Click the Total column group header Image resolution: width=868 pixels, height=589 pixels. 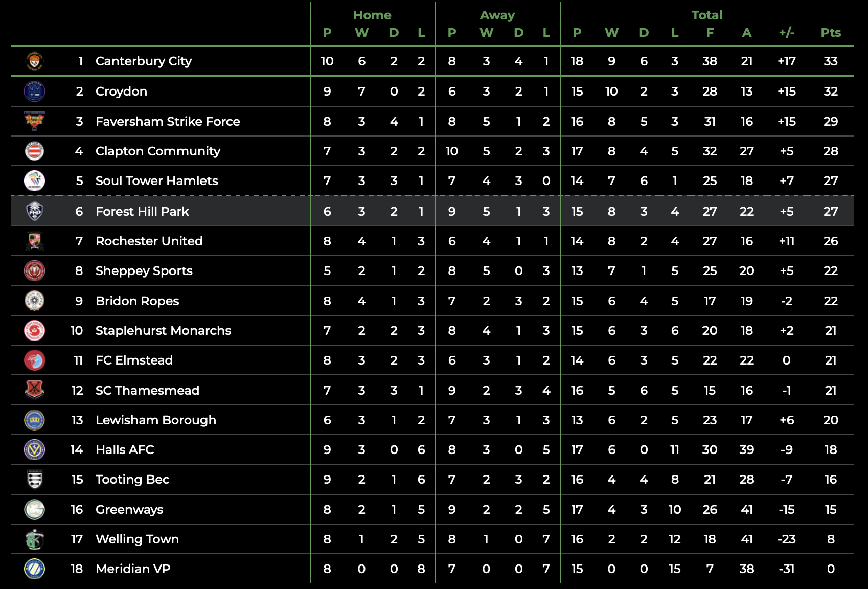coord(707,15)
